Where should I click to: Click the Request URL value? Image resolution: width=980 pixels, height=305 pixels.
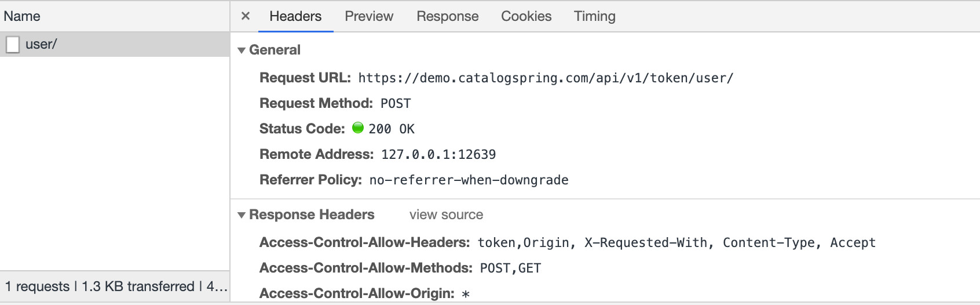point(546,78)
